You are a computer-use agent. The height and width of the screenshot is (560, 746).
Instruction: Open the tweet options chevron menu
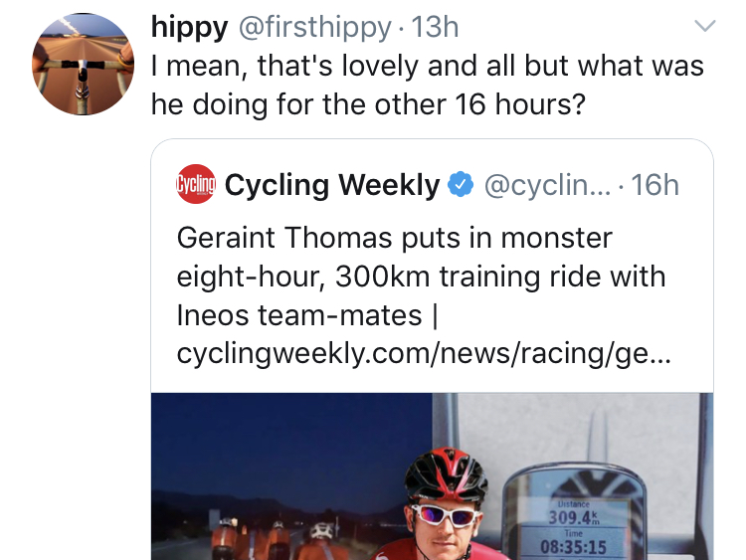704,26
